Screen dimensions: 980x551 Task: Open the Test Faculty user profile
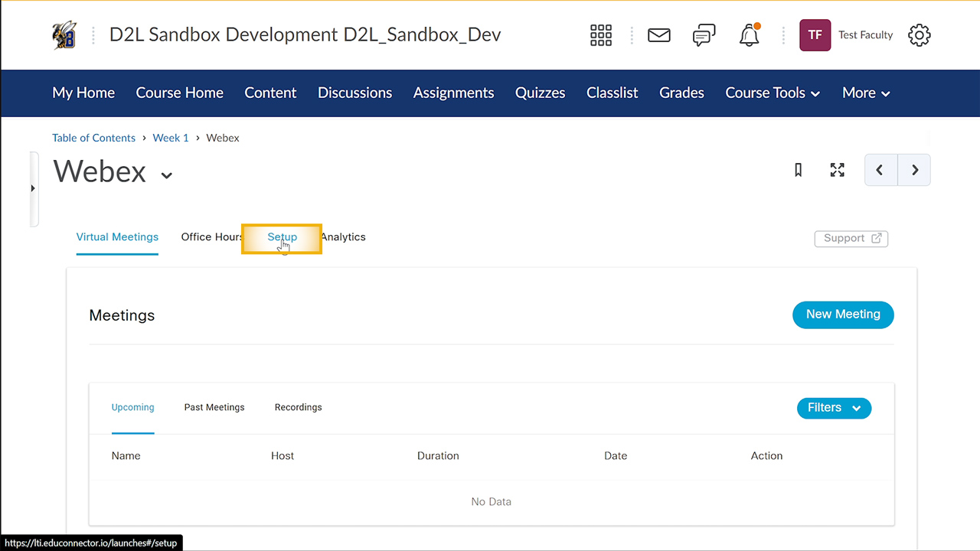coord(846,35)
